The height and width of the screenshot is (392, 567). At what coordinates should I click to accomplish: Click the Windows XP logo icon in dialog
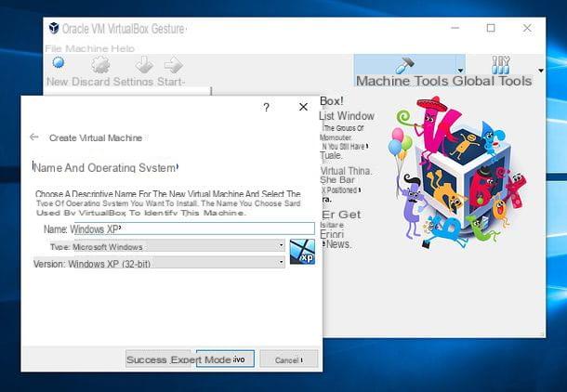click(302, 252)
